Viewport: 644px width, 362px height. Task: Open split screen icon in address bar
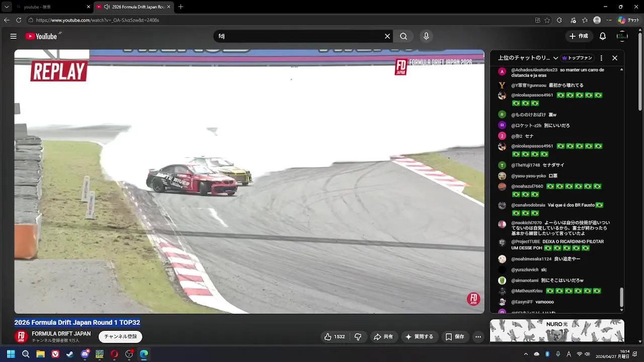pos(537,20)
